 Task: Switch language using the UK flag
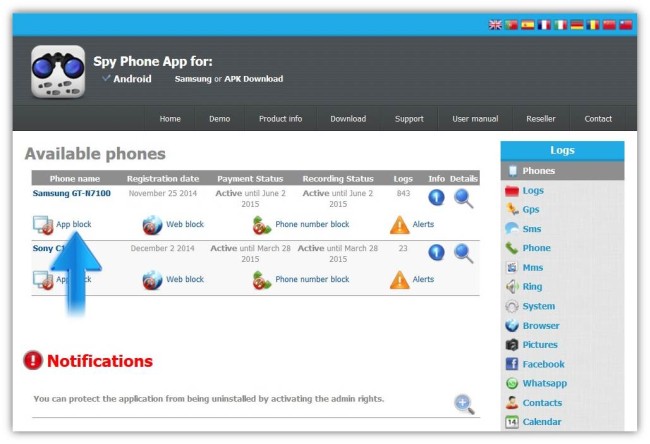(x=495, y=25)
